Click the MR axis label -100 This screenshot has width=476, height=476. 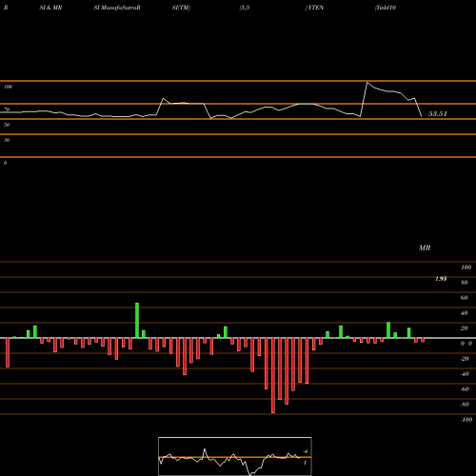(466, 420)
